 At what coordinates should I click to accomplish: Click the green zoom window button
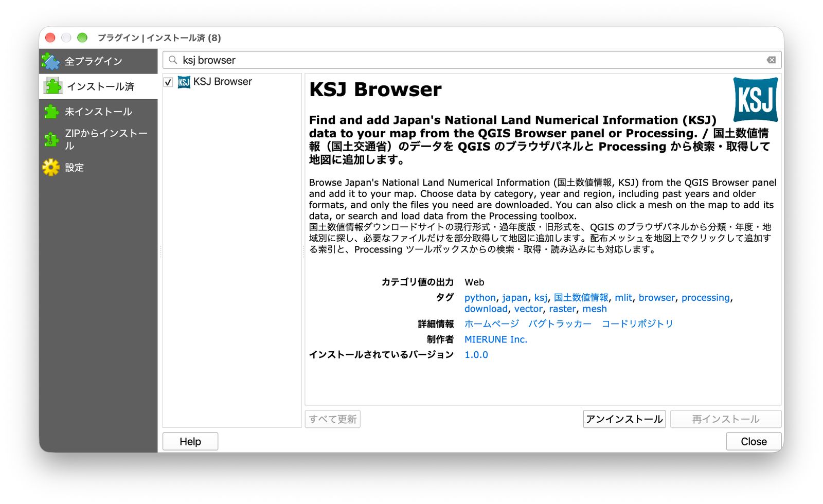tap(82, 38)
